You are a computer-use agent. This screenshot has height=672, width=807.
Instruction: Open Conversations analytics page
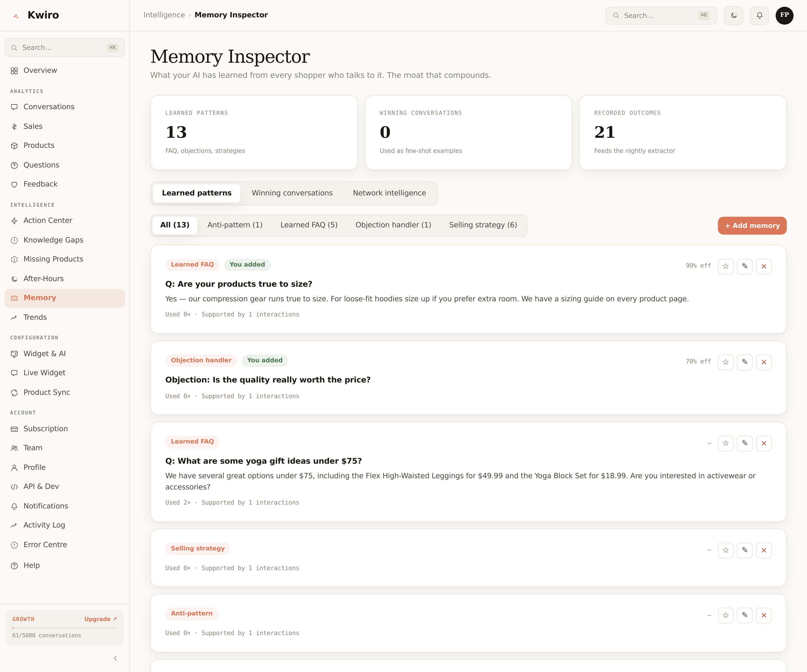point(64,107)
